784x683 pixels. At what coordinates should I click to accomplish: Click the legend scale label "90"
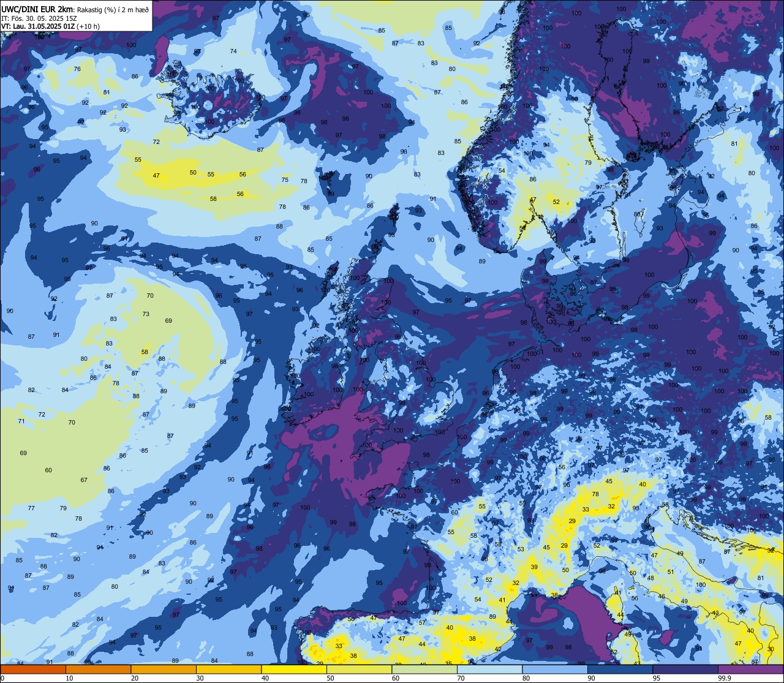point(591,678)
